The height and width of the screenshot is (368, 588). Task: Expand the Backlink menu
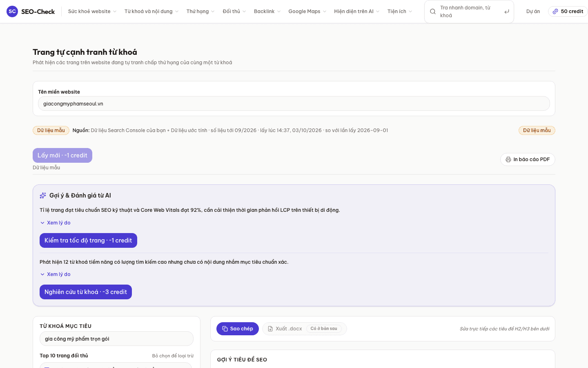point(267,11)
